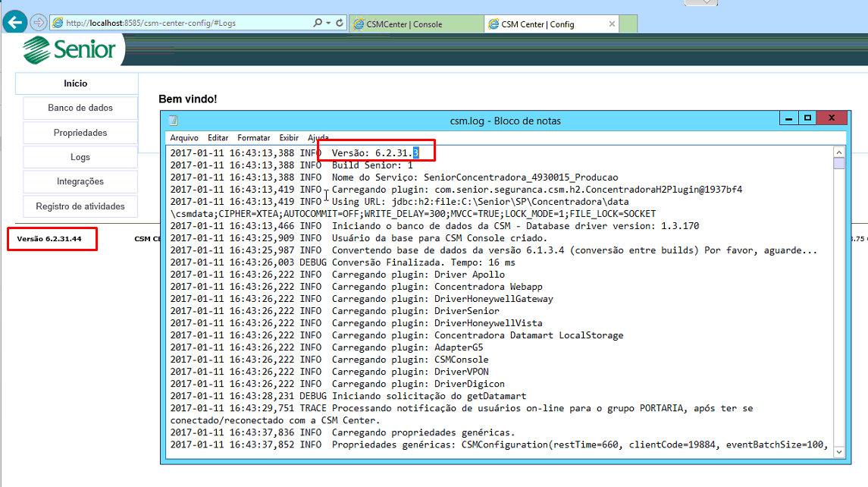Open the Logs section
Screen dimensions: 868x487
[80, 157]
